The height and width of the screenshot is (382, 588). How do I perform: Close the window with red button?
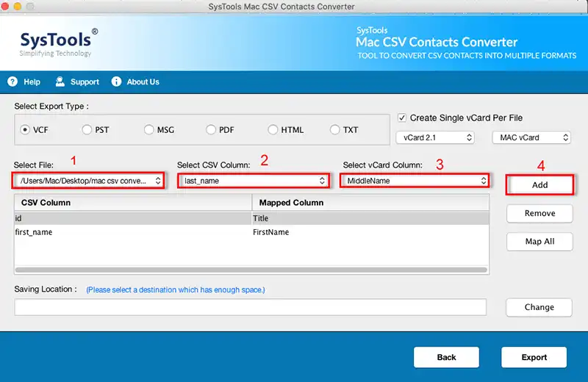[x=5, y=7]
